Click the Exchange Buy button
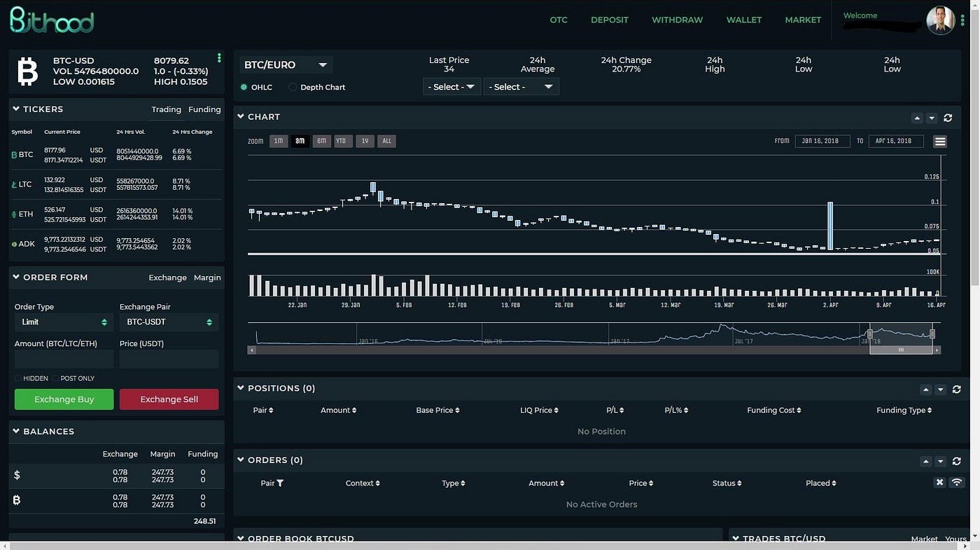The height and width of the screenshot is (550, 980). [64, 399]
